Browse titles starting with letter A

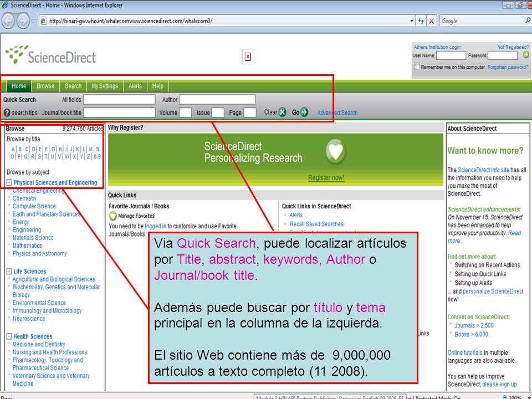tap(13, 149)
